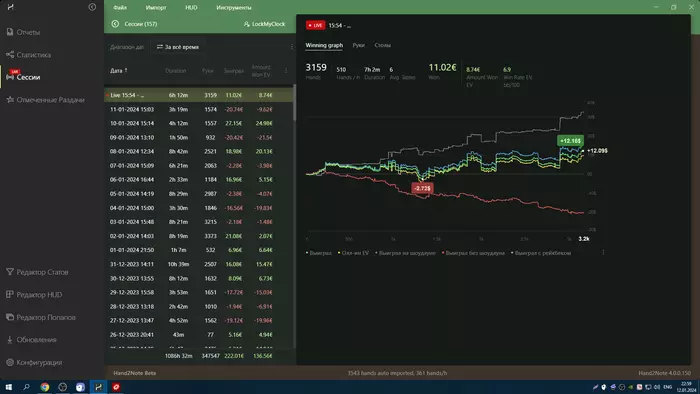Select the 26-12-2023 20:41 session row
700x394 pixels.
pos(199,335)
